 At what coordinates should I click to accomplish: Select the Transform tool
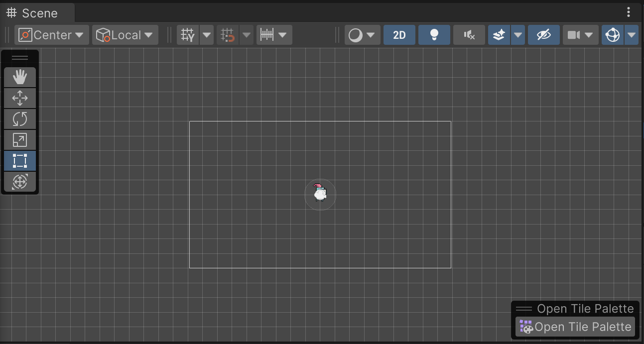point(20,182)
